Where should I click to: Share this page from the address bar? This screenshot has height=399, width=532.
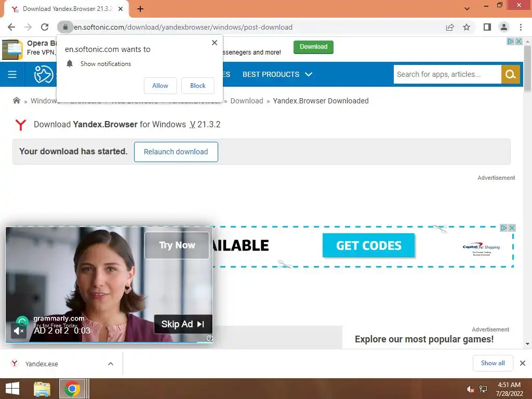point(450,27)
